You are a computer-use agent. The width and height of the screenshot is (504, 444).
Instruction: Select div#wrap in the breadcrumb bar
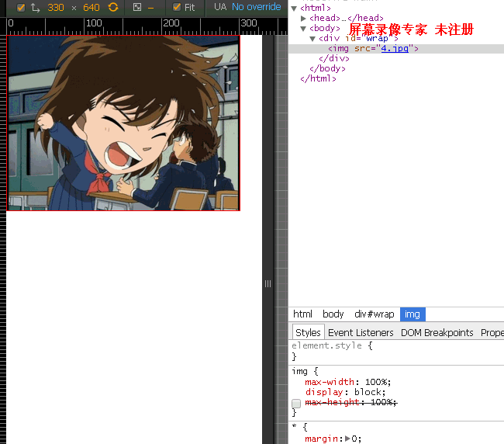[375, 314]
